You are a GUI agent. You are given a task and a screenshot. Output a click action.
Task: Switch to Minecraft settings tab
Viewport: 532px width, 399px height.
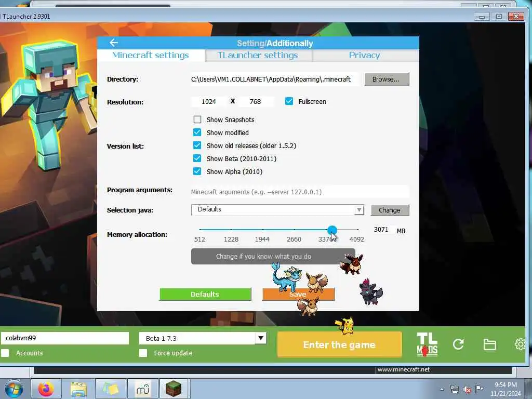pyautogui.click(x=150, y=55)
